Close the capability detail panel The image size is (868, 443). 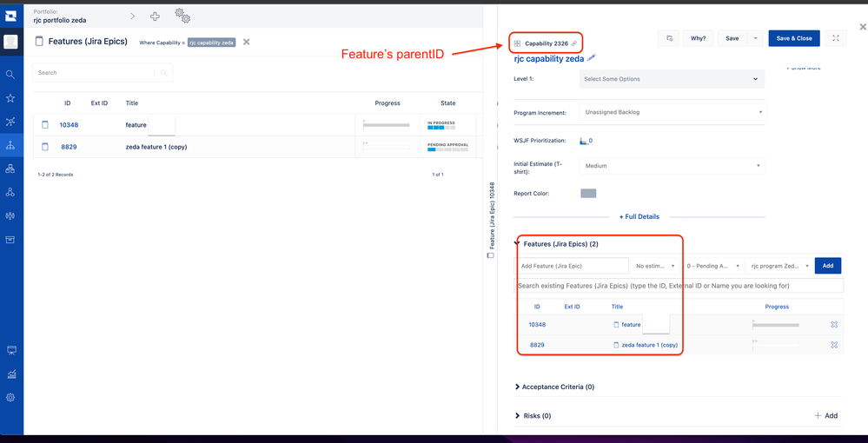click(862, 26)
